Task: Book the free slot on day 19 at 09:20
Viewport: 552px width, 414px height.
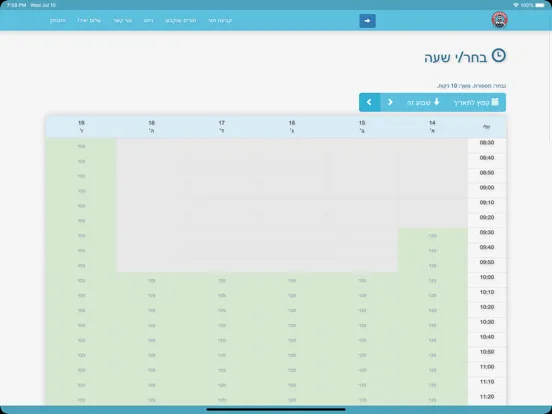Action: (81, 221)
